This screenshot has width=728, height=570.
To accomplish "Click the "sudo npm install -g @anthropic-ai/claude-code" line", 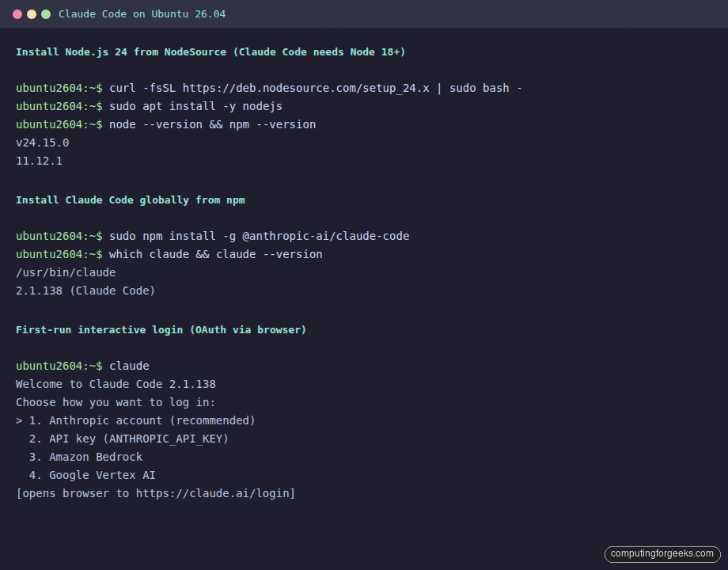I will point(213,236).
